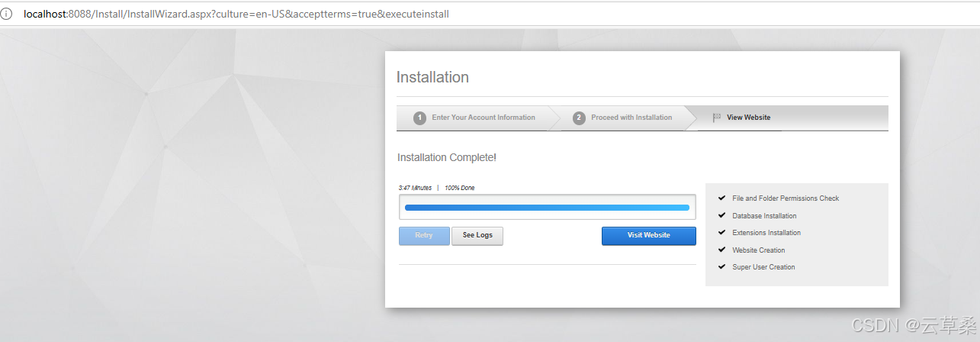Screen dimensions: 980x342
Task: Click the Retry button
Action: (424, 236)
